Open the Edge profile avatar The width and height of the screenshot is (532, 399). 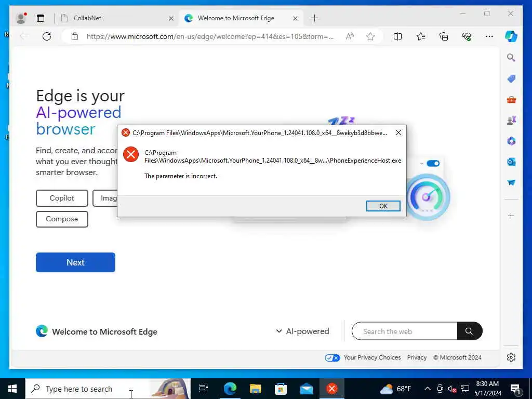pyautogui.click(x=21, y=18)
